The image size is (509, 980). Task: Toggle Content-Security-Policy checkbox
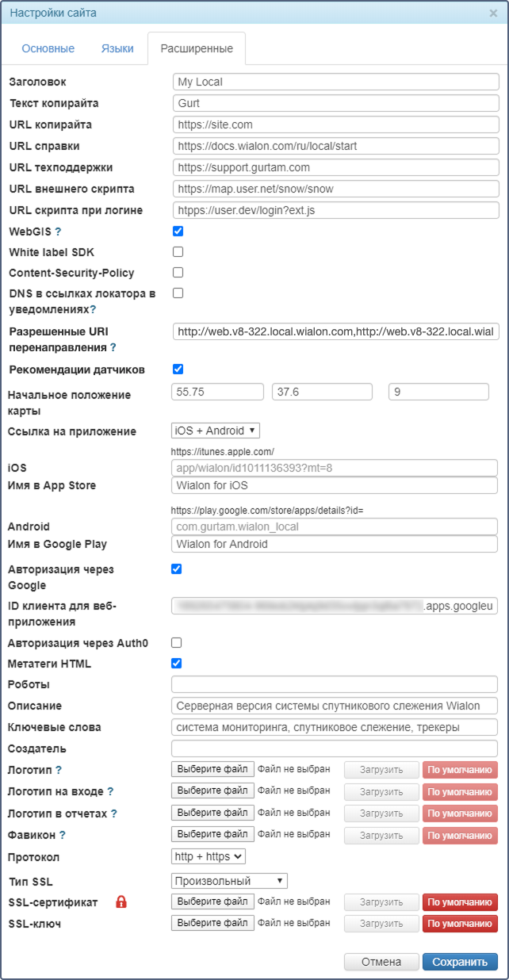178,273
